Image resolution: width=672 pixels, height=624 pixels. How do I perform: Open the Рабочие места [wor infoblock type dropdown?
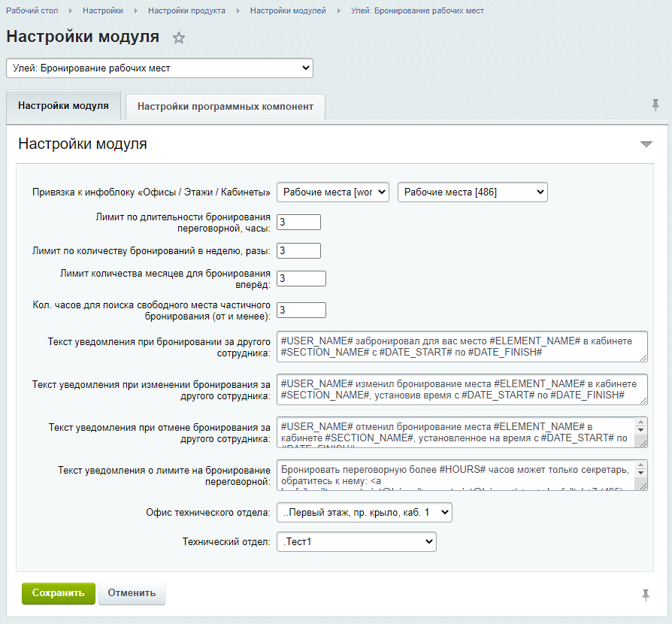point(332,192)
